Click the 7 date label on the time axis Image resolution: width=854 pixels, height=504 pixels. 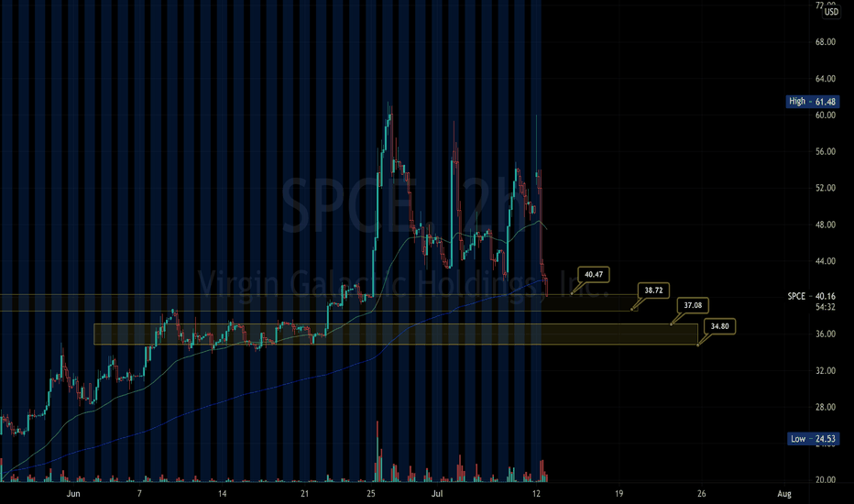click(139, 494)
